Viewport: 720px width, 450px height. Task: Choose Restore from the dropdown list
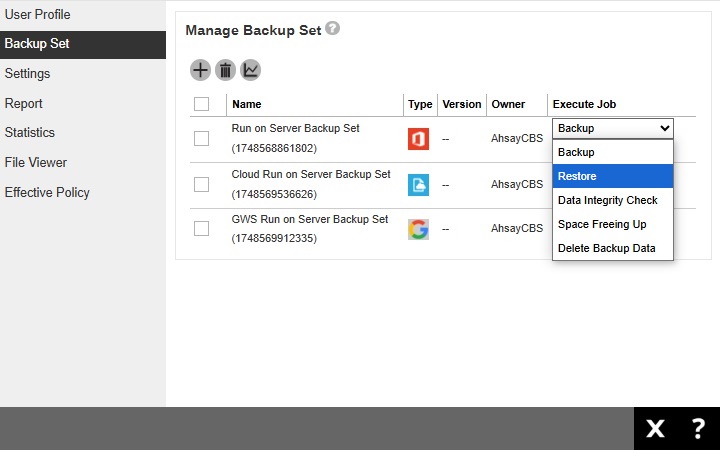(612, 176)
